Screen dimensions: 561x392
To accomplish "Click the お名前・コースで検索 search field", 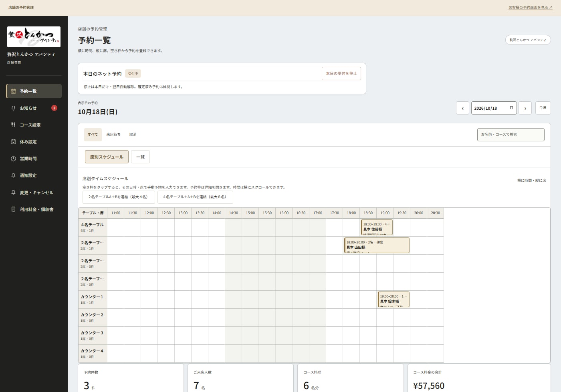I will (x=511, y=135).
